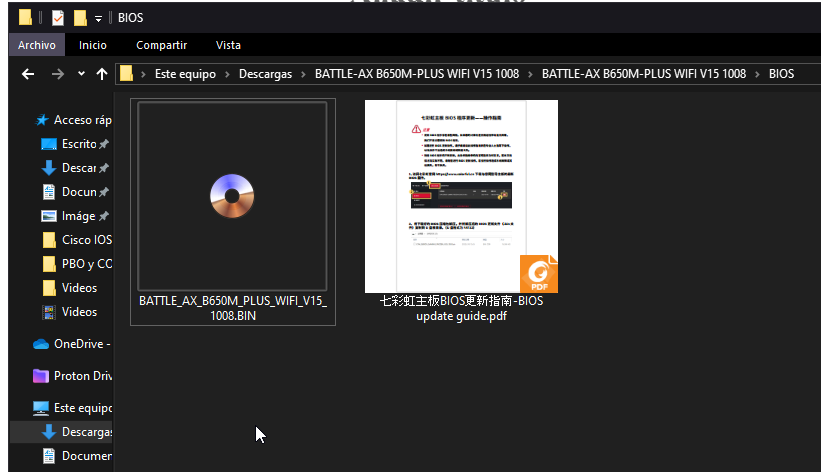This screenshot has height=472, width=821.
Task: Open the BATTLE_AX_B650M_PLUS_WIFI_V15_1008.BIN disc file
Action: [x=232, y=196]
